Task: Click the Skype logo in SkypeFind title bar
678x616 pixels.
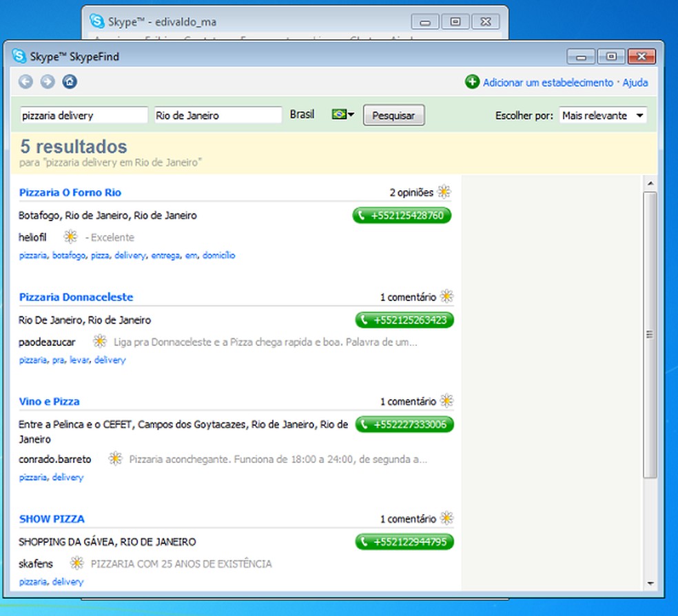Action: (19, 57)
